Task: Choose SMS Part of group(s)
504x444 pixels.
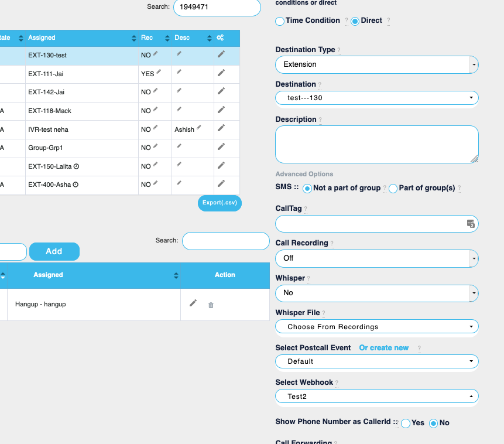Action: 393,189
